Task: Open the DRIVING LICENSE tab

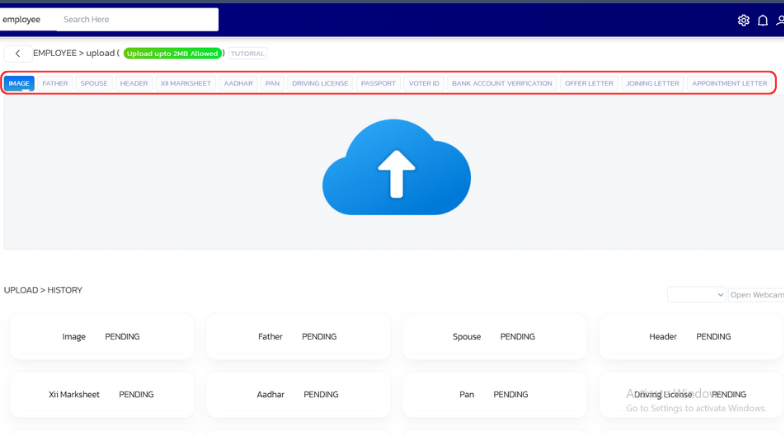Action: point(320,84)
